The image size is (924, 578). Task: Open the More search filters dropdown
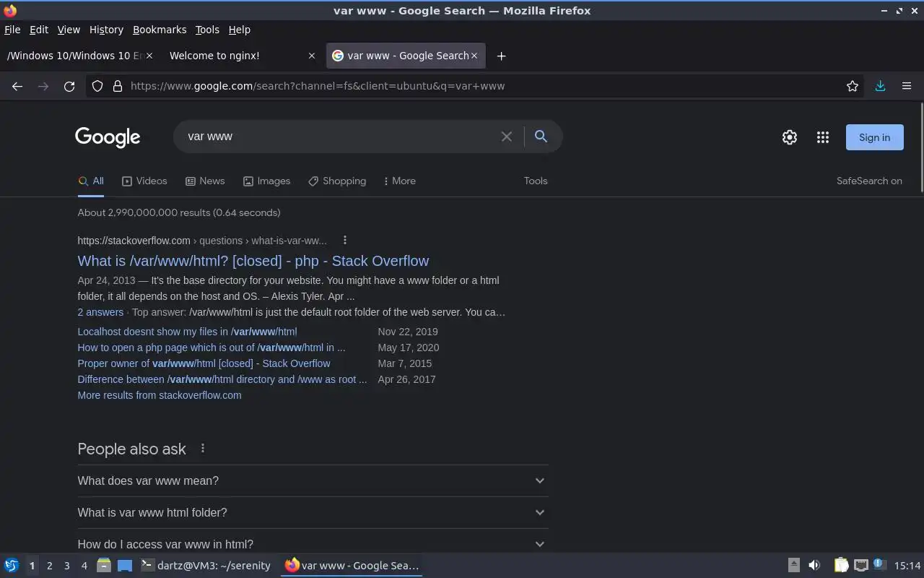tap(399, 181)
